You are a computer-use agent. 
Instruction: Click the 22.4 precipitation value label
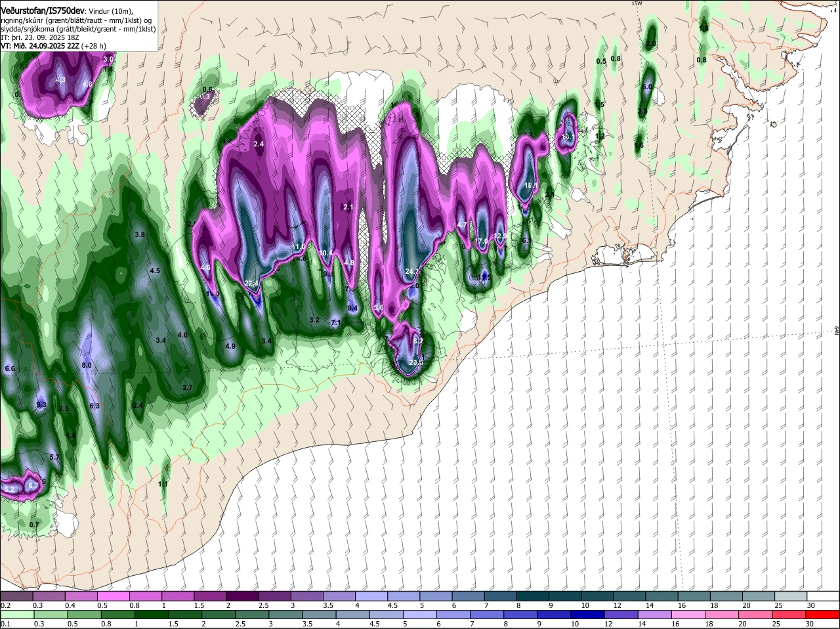coord(252,283)
